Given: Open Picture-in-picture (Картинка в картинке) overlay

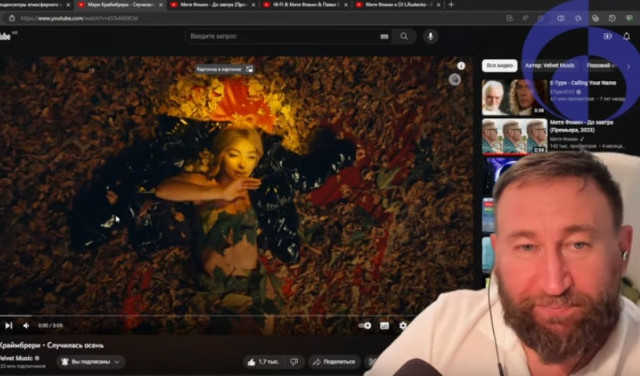Looking at the screenshot, I should click(x=225, y=69).
